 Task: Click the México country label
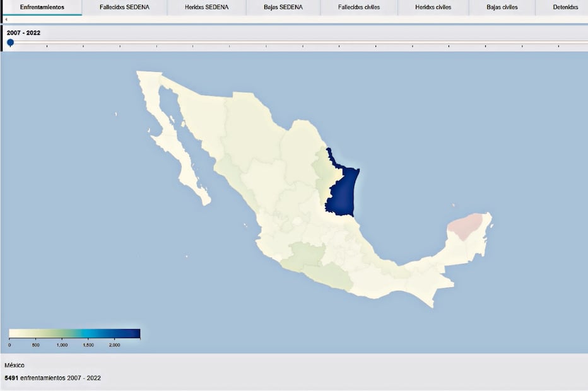coord(15,365)
